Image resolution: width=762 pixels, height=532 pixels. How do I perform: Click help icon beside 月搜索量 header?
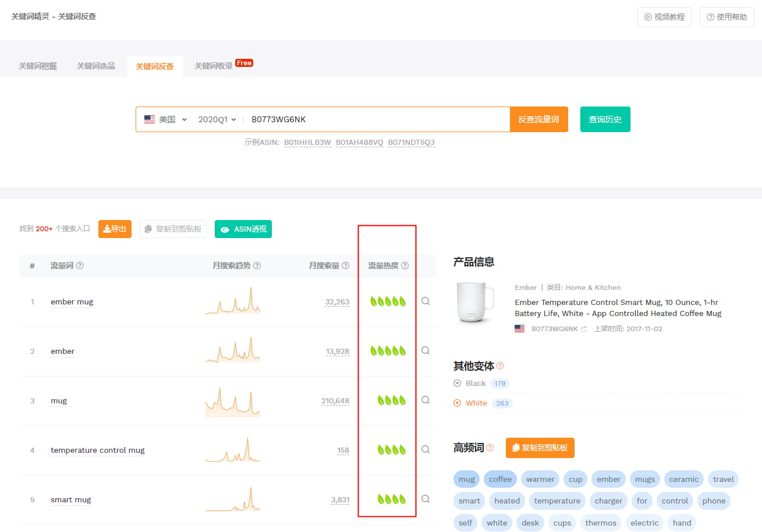point(346,266)
